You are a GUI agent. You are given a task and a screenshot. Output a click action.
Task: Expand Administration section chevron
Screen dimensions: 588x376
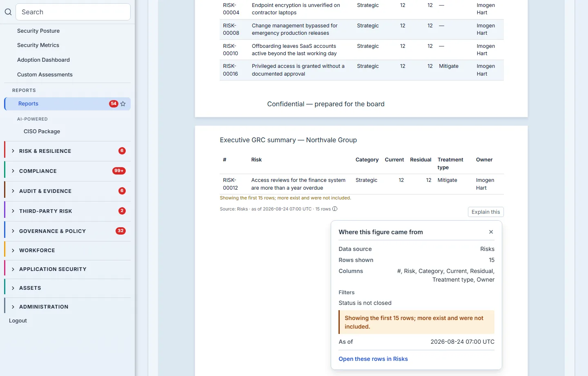click(x=13, y=307)
